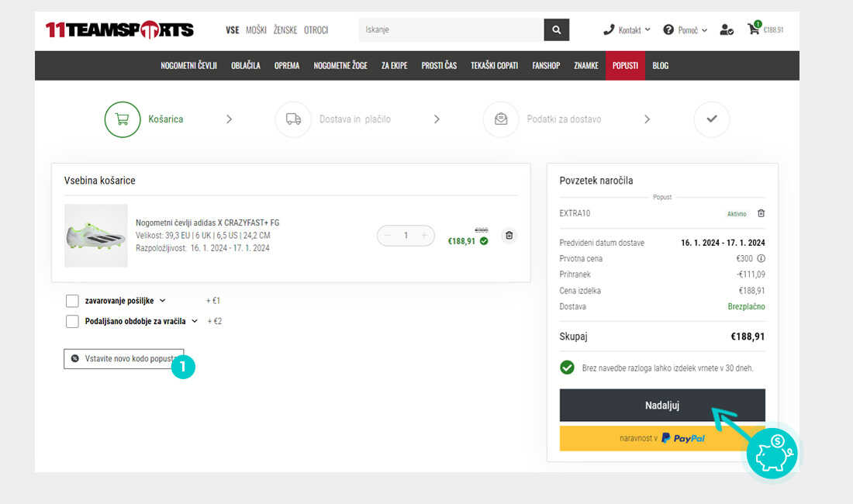Open the Blog menu item

(x=661, y=65)
